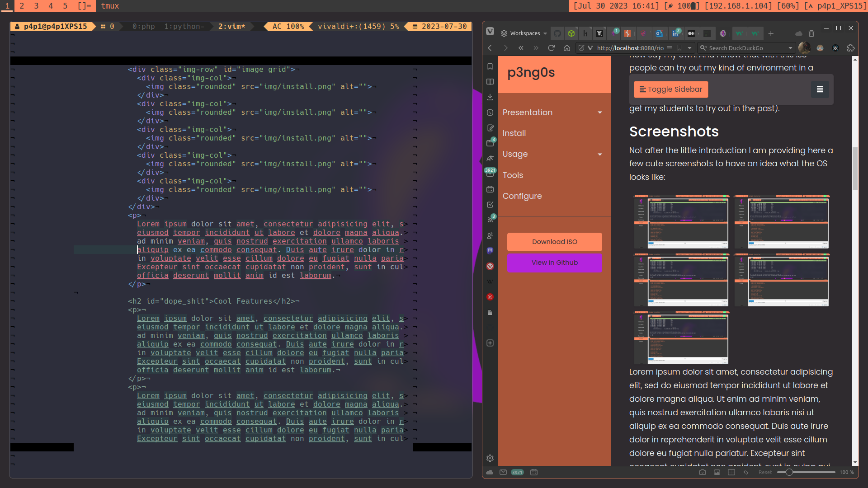Reload the page with refresh icon

tap(551, 48)
